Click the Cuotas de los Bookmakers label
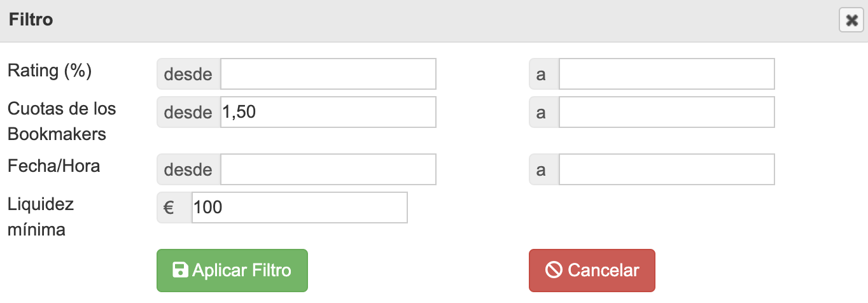Image resolution: width=868 pixels, height=303 pixels. pyautogui.click(x=61, y=121)
